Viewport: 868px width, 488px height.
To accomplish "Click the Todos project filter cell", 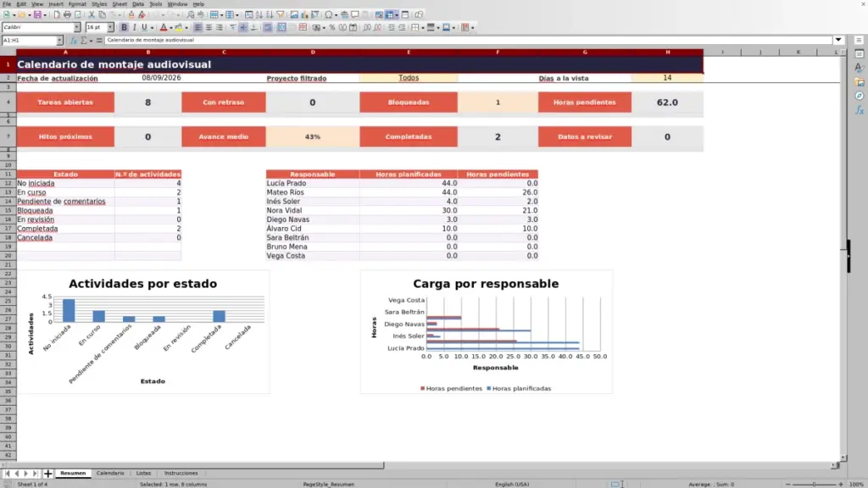I will (x=409, y=78).
